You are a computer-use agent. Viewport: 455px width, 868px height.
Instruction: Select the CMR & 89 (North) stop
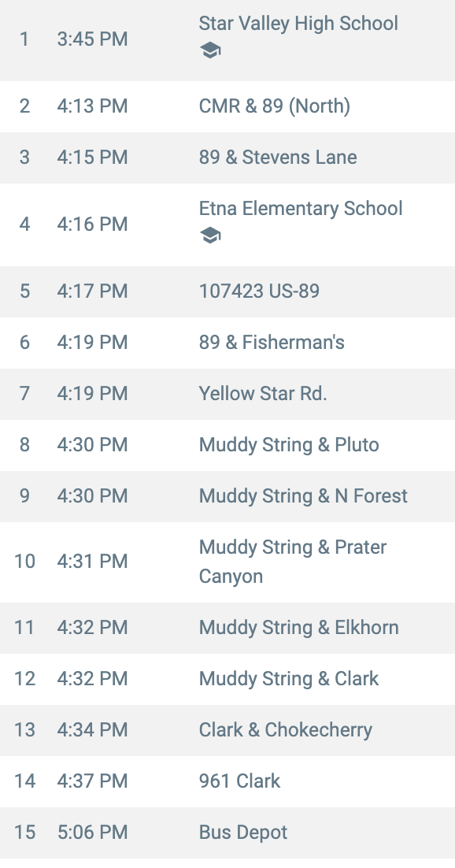click(227, 106)
